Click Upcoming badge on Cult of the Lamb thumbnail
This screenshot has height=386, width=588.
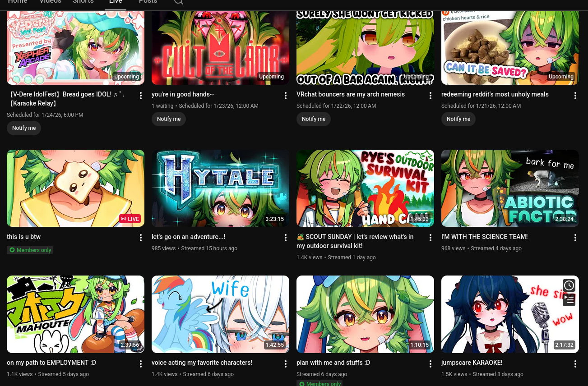272,77
